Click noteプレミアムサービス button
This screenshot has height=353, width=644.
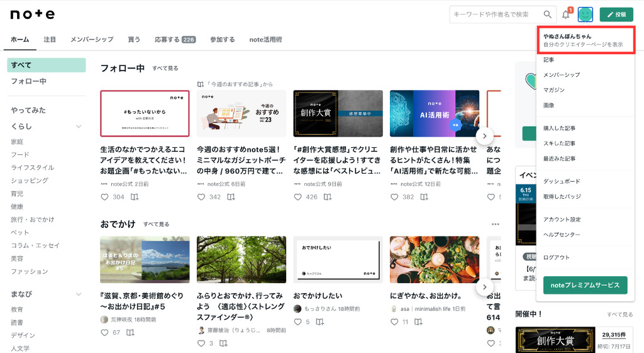click(x=586, y=285)
